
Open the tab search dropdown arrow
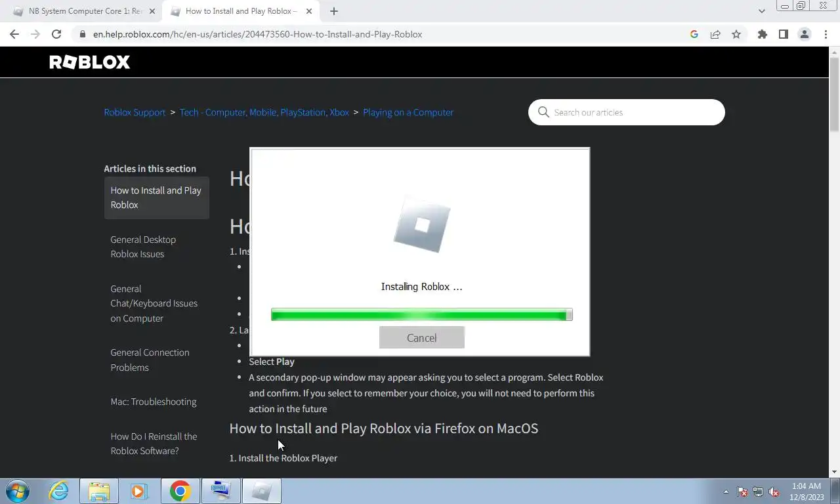761,11
